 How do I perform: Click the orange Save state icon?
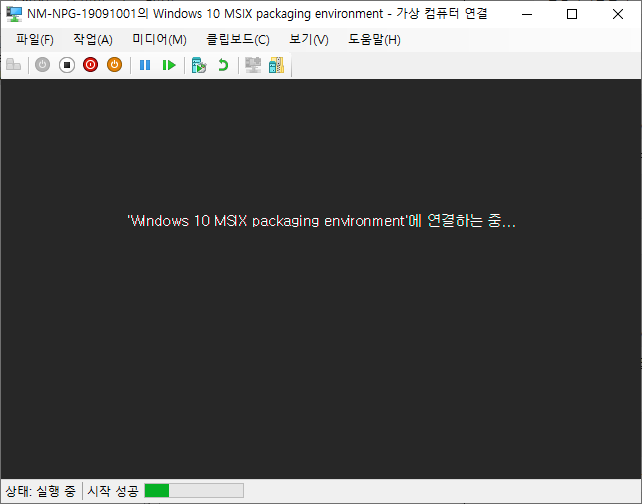pyautogui.click(x=115, y=65)
